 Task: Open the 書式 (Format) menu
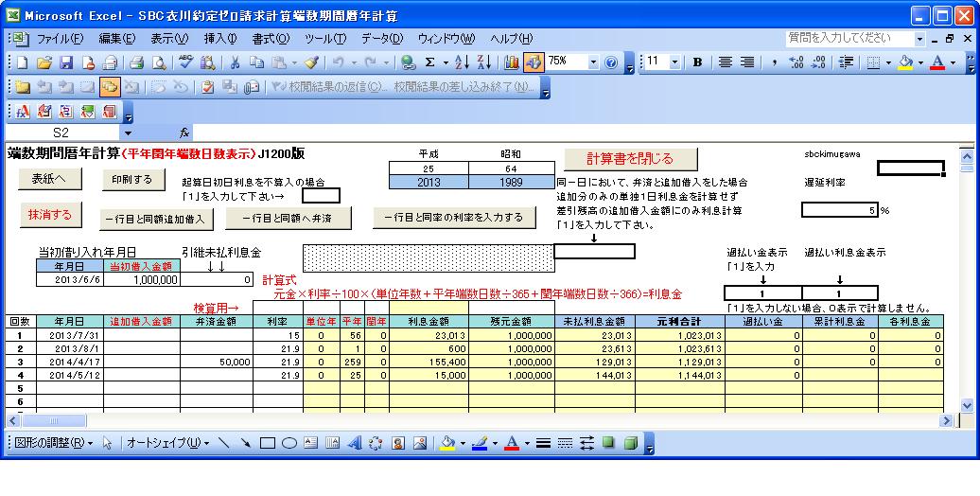coord(270,39)
